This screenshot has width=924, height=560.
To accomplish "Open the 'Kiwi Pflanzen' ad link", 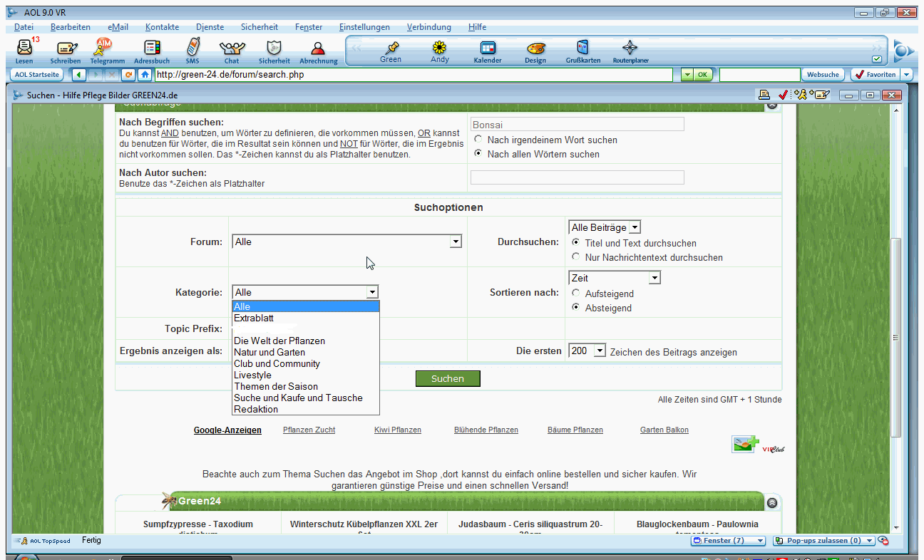I will 397,430.
